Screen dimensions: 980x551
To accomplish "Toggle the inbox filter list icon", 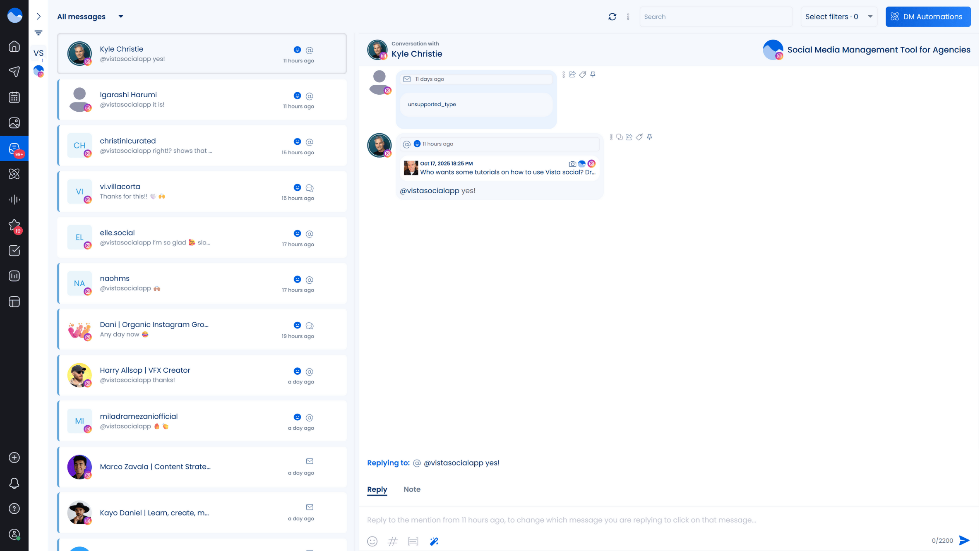I will pos(38,33).
